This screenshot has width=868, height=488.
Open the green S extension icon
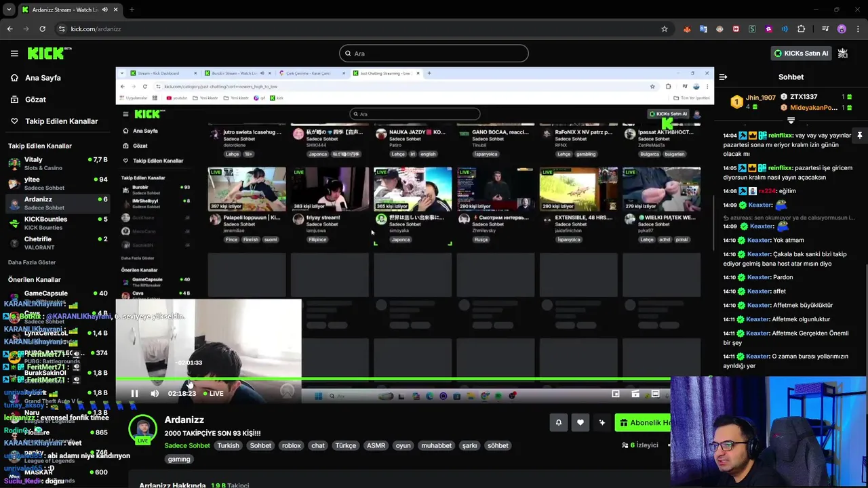pyautogui.click(x=752, y=29)
